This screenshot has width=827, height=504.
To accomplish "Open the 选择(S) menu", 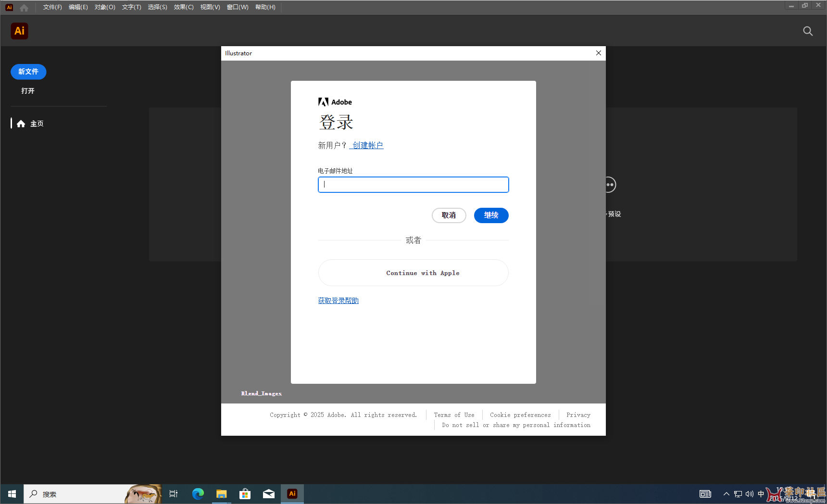I will click(157, 7).
